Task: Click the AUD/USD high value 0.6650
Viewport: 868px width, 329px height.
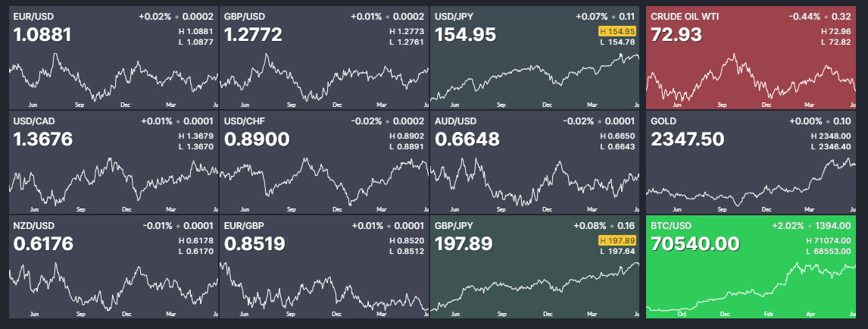Action: click(x=617, y=136)
